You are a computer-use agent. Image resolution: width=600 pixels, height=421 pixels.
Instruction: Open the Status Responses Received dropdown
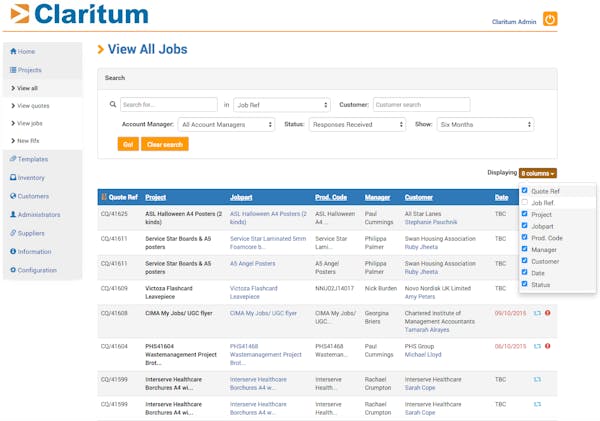click(357, 124)
